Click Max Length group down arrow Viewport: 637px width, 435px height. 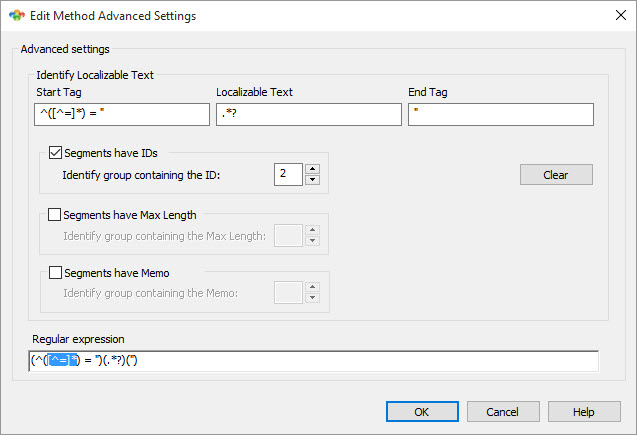pyautogui.click(x=312, y=240)
